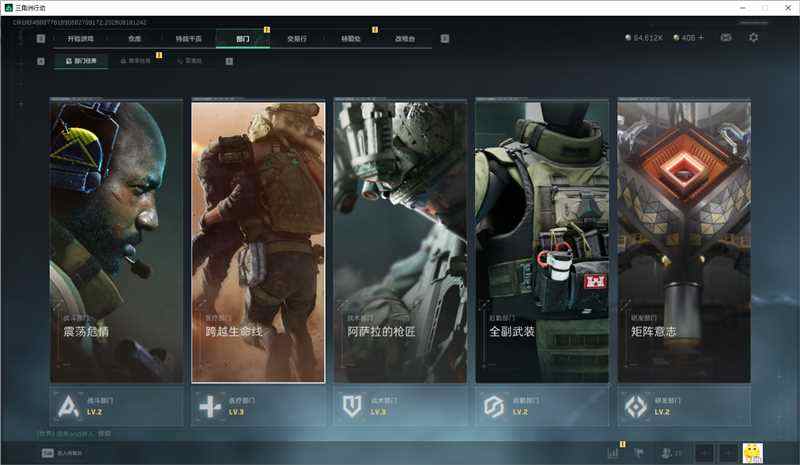Select the 医疗部门 LV.3 panel
Screen dimensions: 800x465
coord(258,406)
